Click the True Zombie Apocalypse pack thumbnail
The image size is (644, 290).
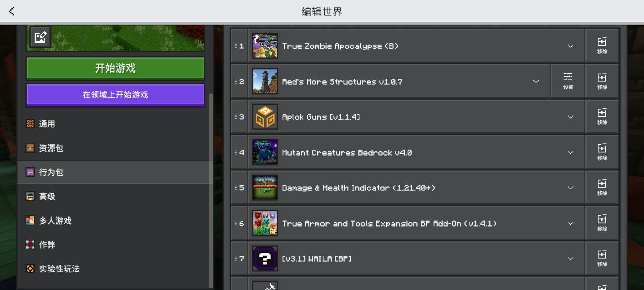(265, 46)
